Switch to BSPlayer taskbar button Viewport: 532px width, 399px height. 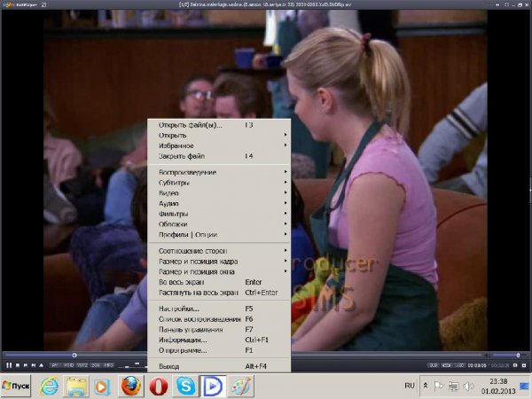tap(213, 386)
